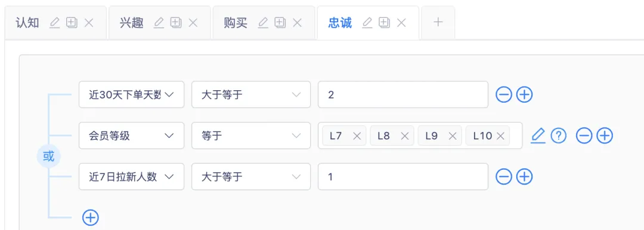Add condition after 近7日拉新人数 row

(524, 177)
